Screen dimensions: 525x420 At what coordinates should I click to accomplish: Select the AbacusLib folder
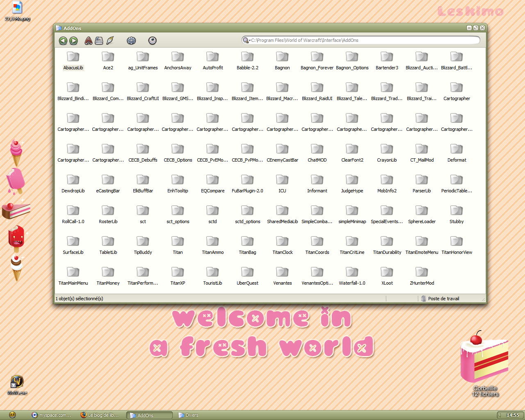[x=73, y=61]
